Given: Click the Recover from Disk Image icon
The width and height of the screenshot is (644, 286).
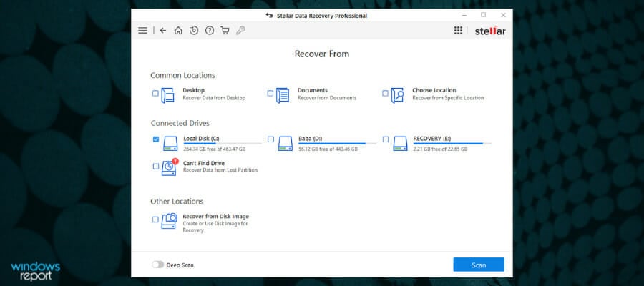Looking at the screenshot, I should (169, 221).
